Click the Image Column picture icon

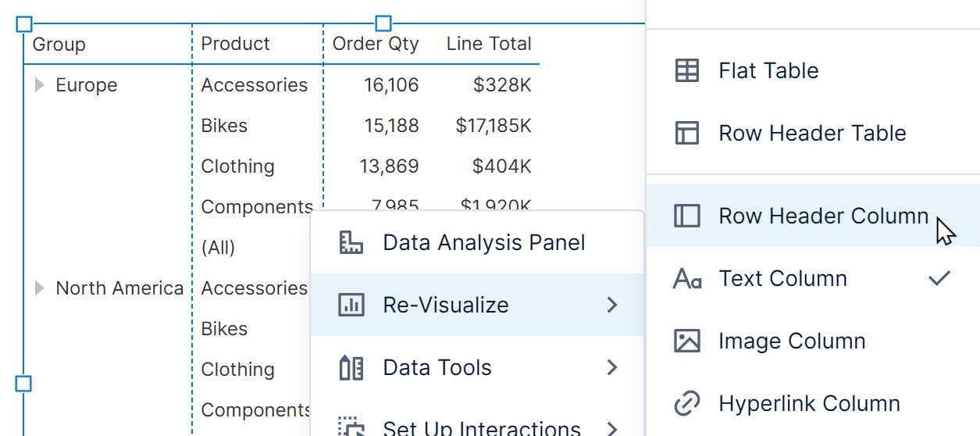pyautogui.click(x=686, y=341)
